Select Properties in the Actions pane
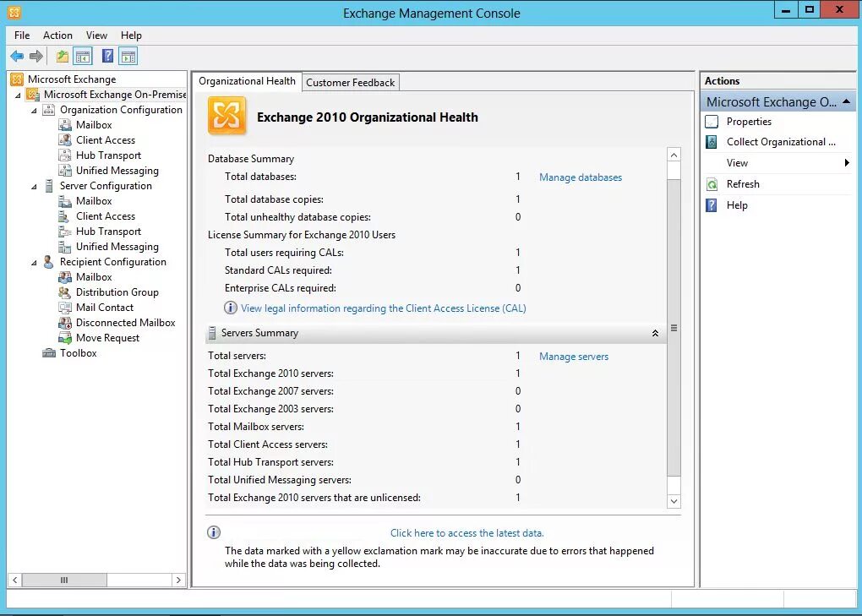The width and height of the screenshot is (862, 616). click(x=749, y=122)
